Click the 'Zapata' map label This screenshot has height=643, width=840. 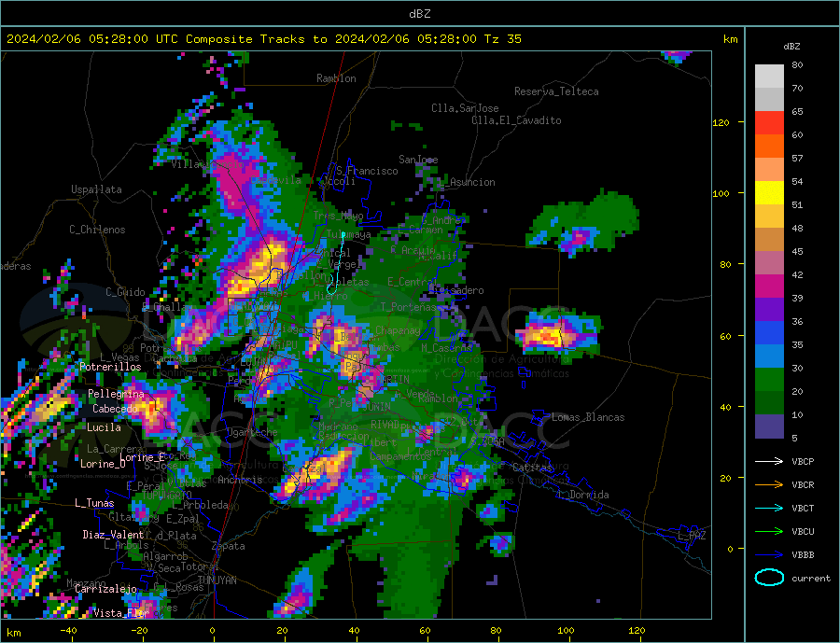click(x=229, y=547)
